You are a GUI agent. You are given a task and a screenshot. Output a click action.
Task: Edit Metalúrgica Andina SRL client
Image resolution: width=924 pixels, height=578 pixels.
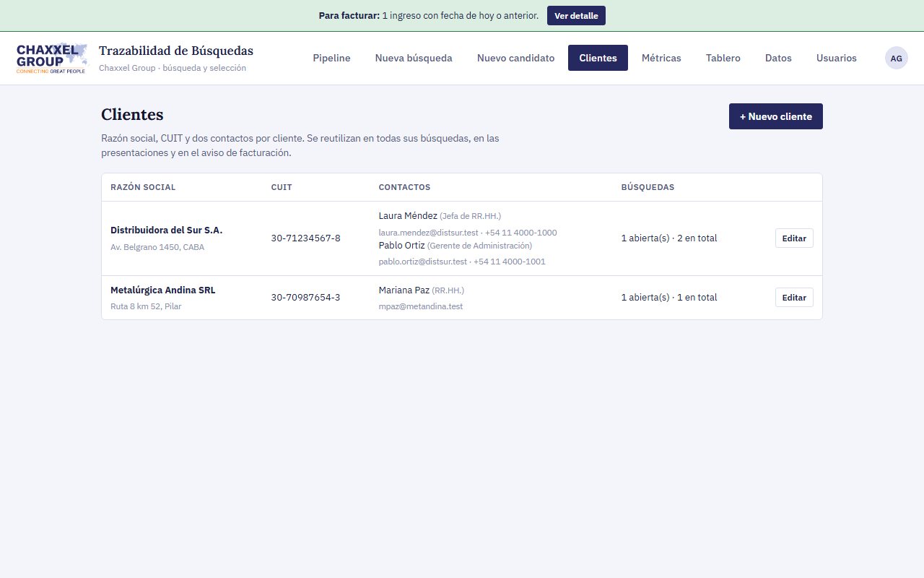coord(794,298)
